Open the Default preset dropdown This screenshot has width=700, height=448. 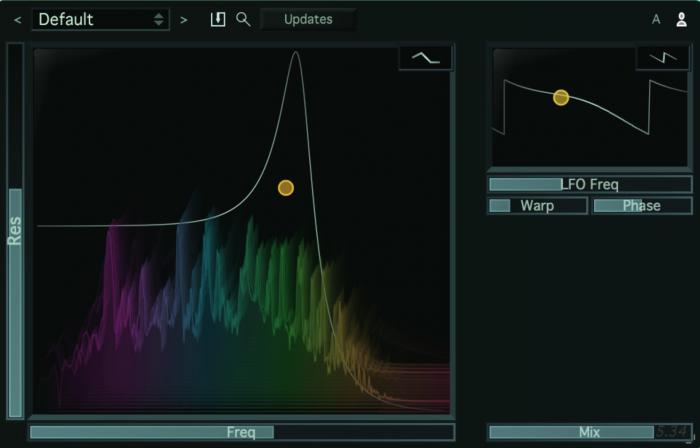pyautogui.click(x=101, y=19)
